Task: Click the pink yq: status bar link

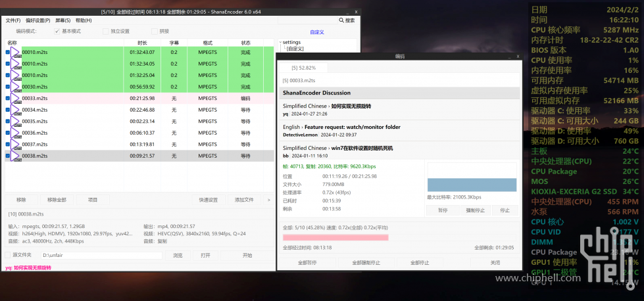Action: (28, 267)
